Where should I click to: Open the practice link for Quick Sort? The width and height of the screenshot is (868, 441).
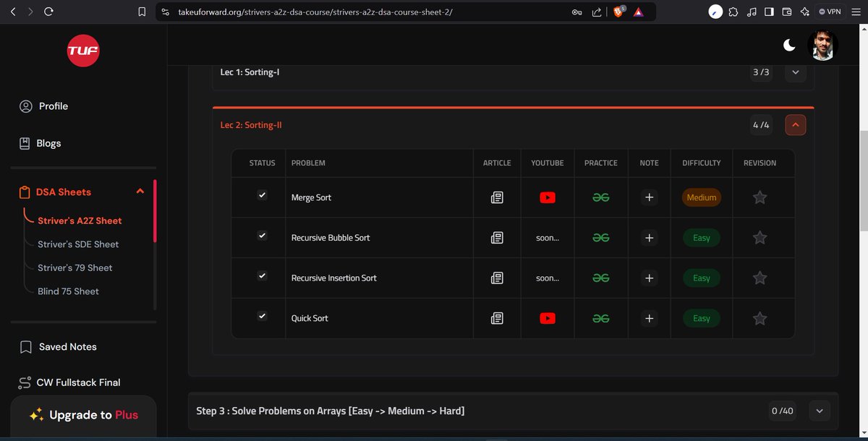[x=600, y=318]
